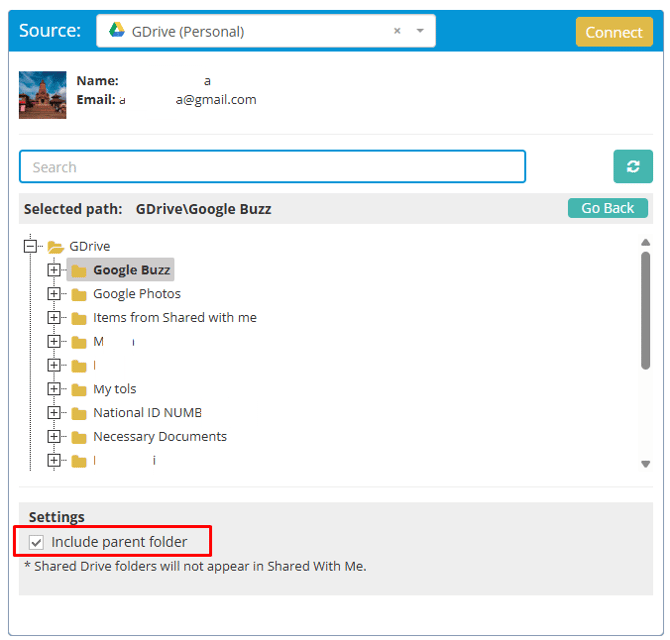Click the green refresh icon button
The image size is (670, 640).
coord(632,166)
